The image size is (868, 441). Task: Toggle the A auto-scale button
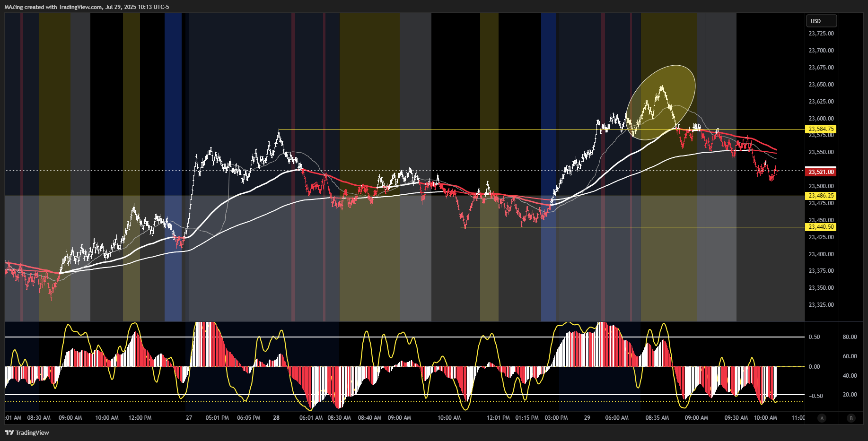point(822,418)
